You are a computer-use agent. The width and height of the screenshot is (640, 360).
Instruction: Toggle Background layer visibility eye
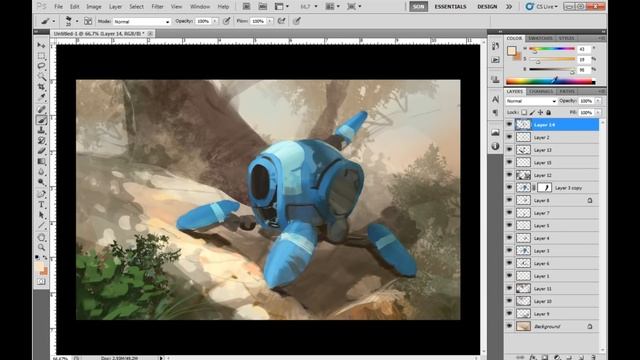509,326
